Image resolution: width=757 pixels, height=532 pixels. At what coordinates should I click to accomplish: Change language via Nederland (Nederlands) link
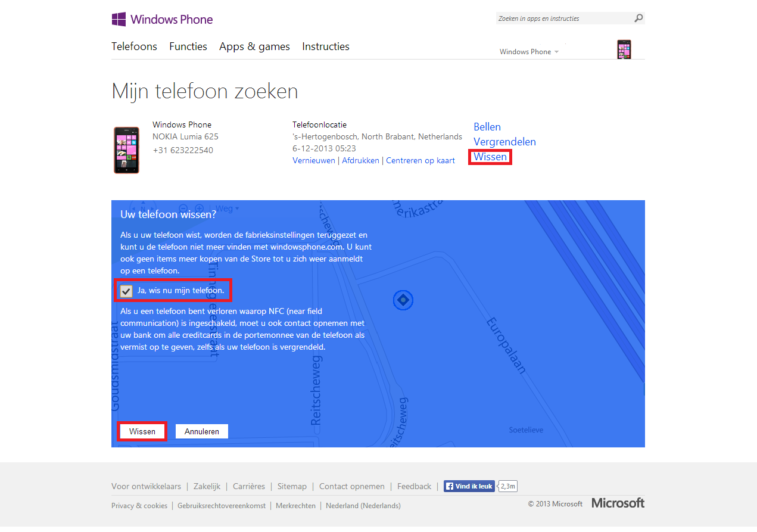tap(363, 506)
